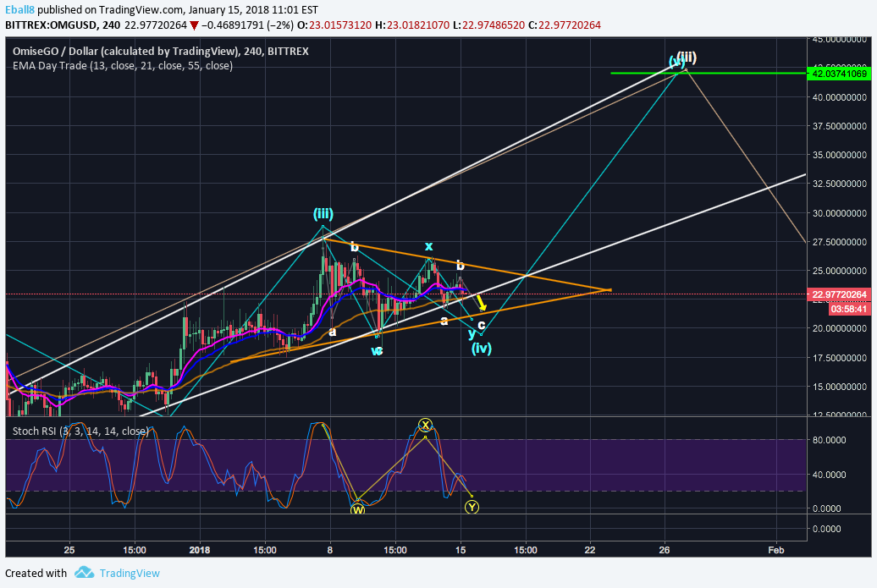Open the Eball8 author profile link
Screen dimensions: 877x588
20,10
